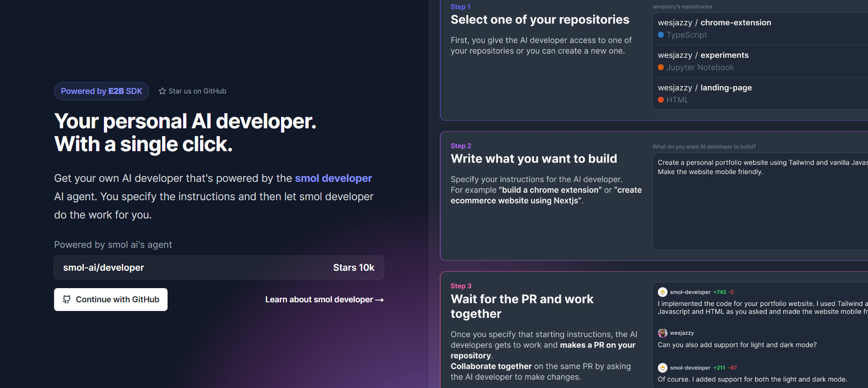Click orange Jupyter Notebook language dot
Image resolution: width=868 pixels, height=388 pixels.
661,67
